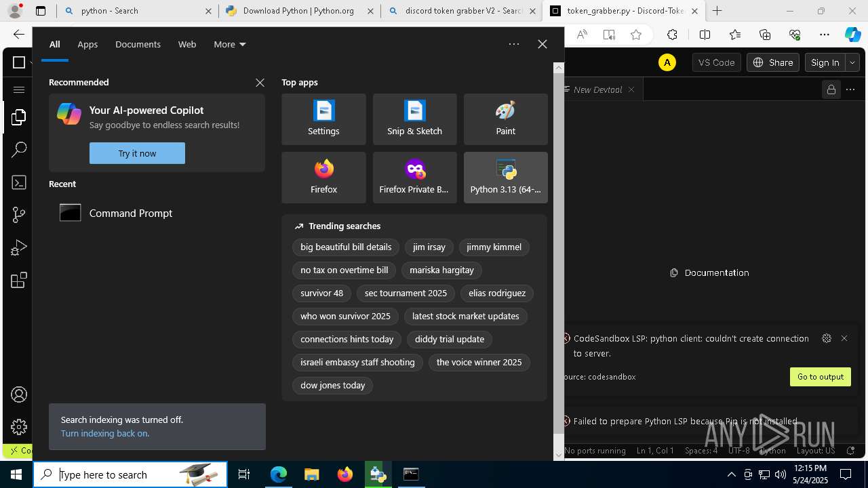This screenshot has height=488, width=868.
Task: Click the VS Code button
Action: (x=716, y=62)
